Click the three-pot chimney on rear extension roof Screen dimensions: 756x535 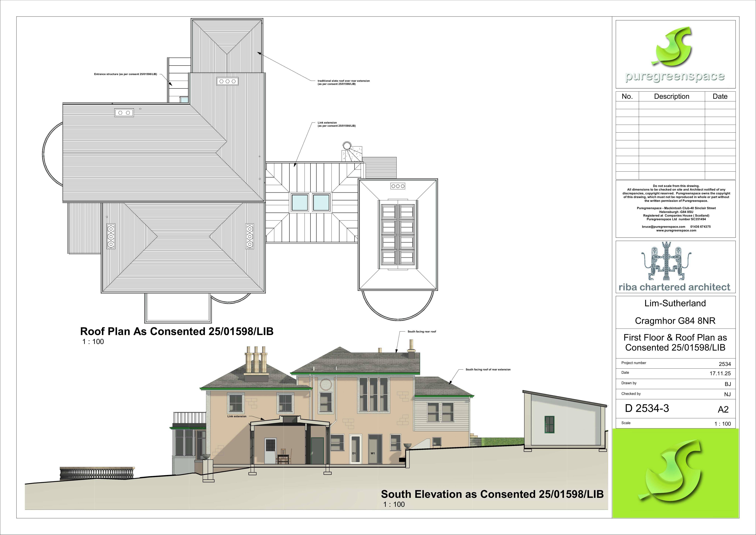click(228, 81)
